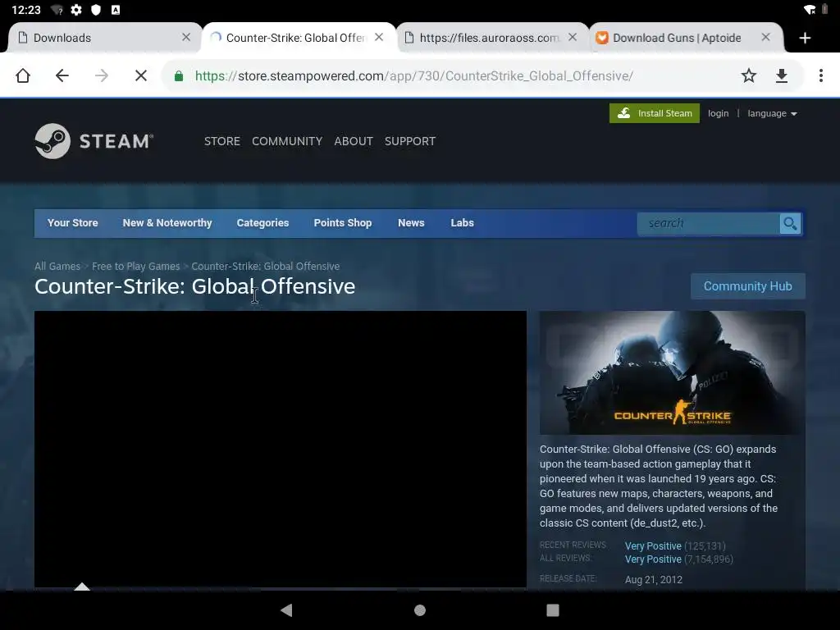The width and height of the screenshot is (840, 630).
Task: Open ABOUT in Steam header
Action: coord(353,141)
